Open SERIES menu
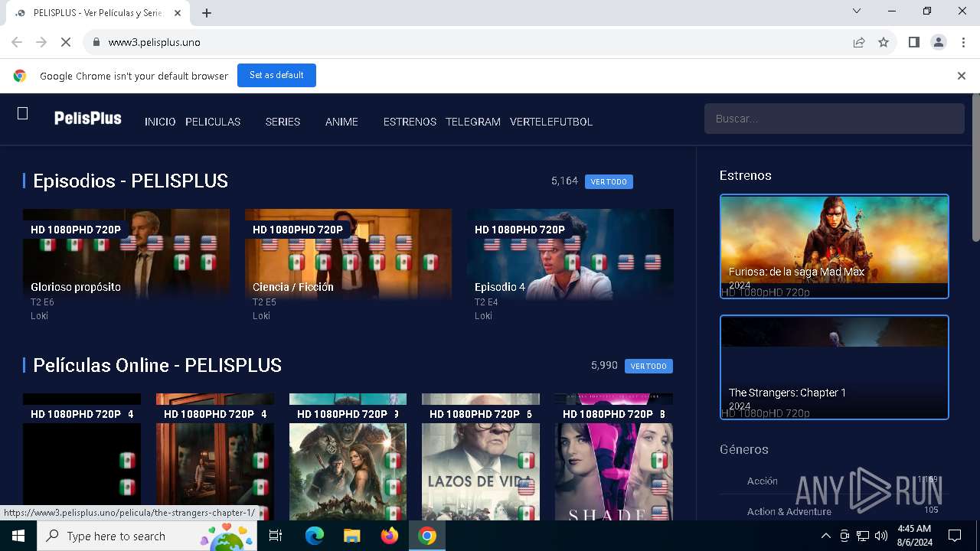 coord(283,122)
